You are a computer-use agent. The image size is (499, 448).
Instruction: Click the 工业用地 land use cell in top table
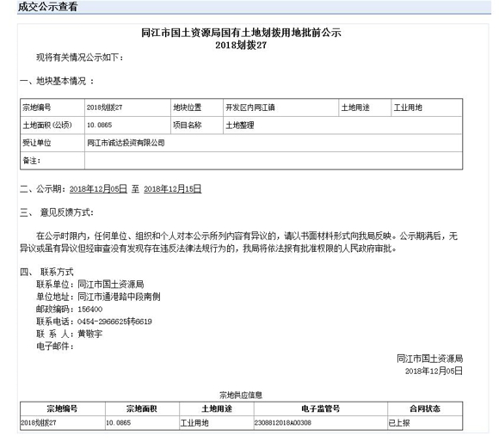[408, 107]
